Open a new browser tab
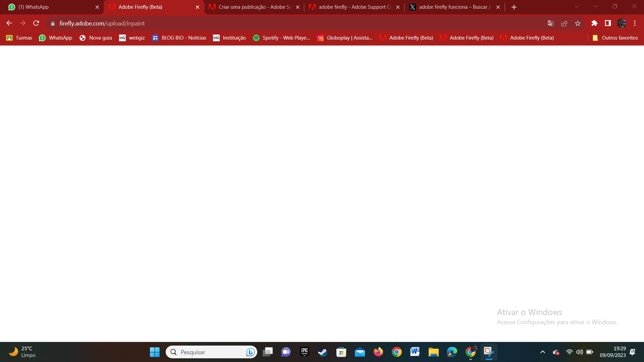644x362 pixels. click(514, 7)
